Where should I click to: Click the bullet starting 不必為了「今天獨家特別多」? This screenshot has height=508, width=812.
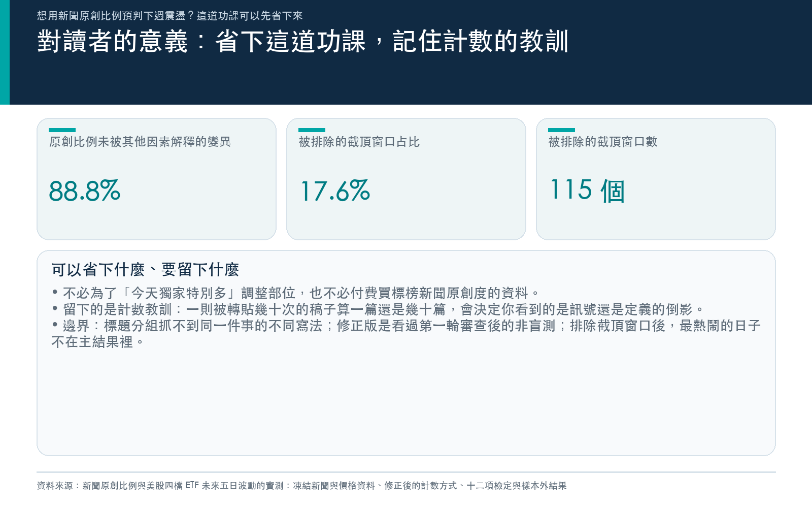coord(296,293)
